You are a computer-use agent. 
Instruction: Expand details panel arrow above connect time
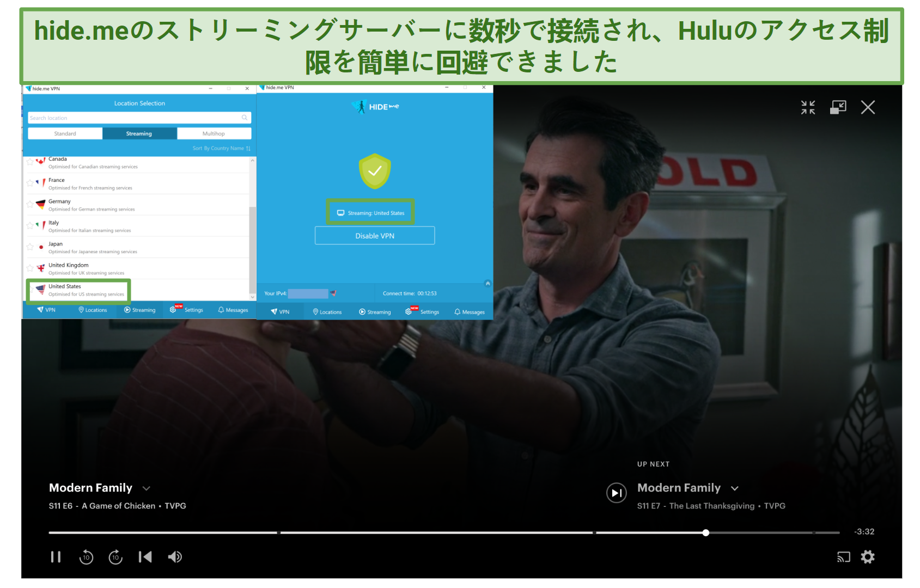(488, 283)
